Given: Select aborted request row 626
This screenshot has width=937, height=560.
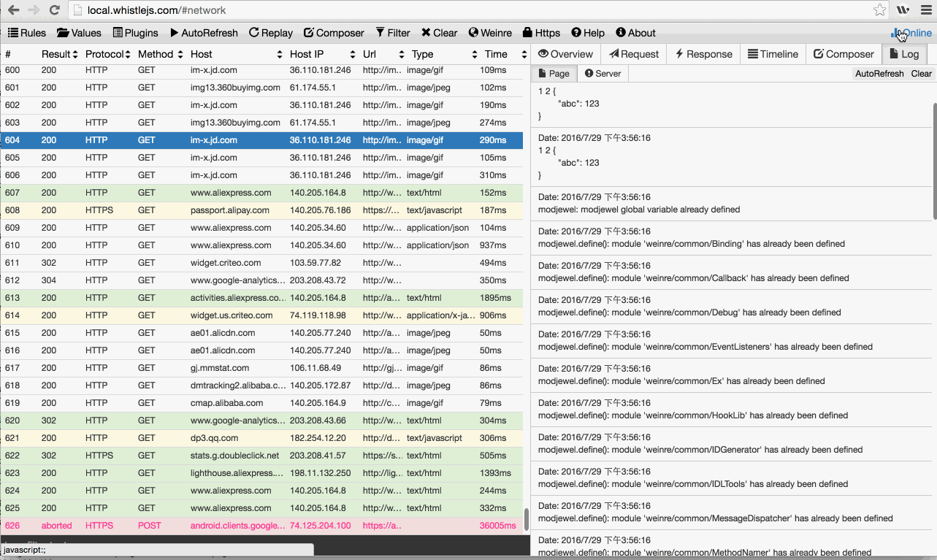Looking at the screenshot, I should [261, 526].
